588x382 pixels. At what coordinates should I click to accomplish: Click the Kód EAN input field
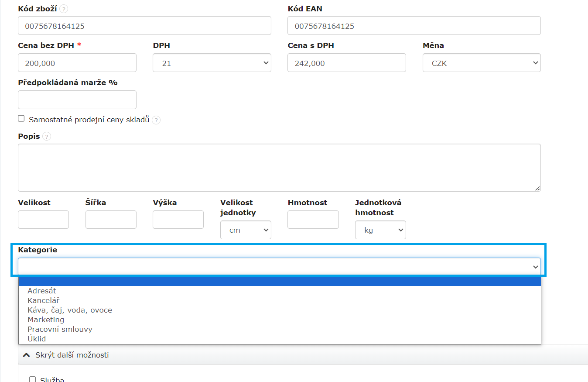click(x=414, y=26)
